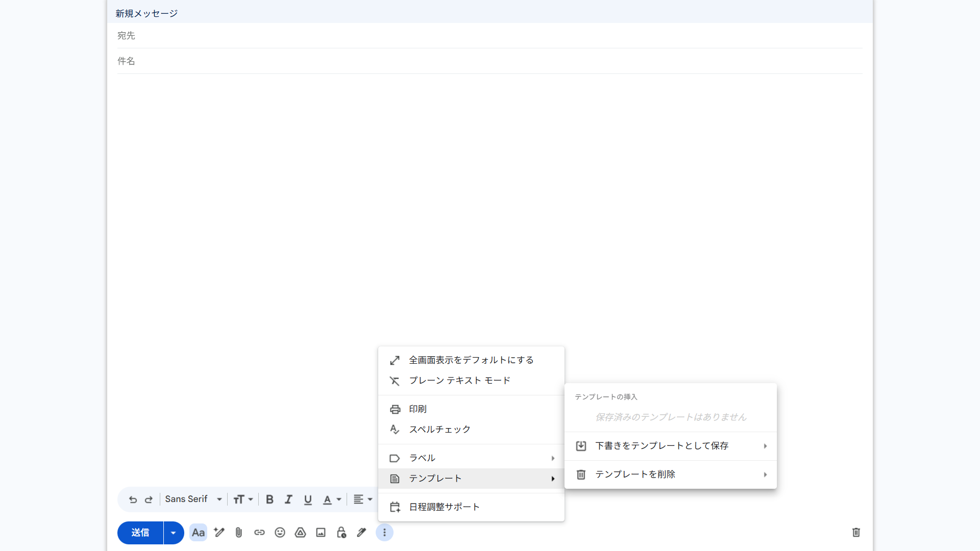The image size is (980, 551).
Task: Click the three-dot more options button
Action: click(x=384, y=533)
